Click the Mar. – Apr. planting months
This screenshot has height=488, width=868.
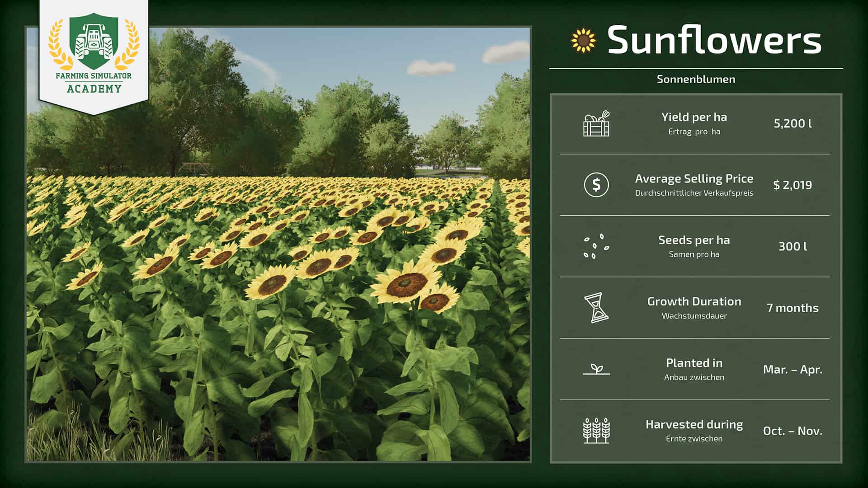pos(793,369)
